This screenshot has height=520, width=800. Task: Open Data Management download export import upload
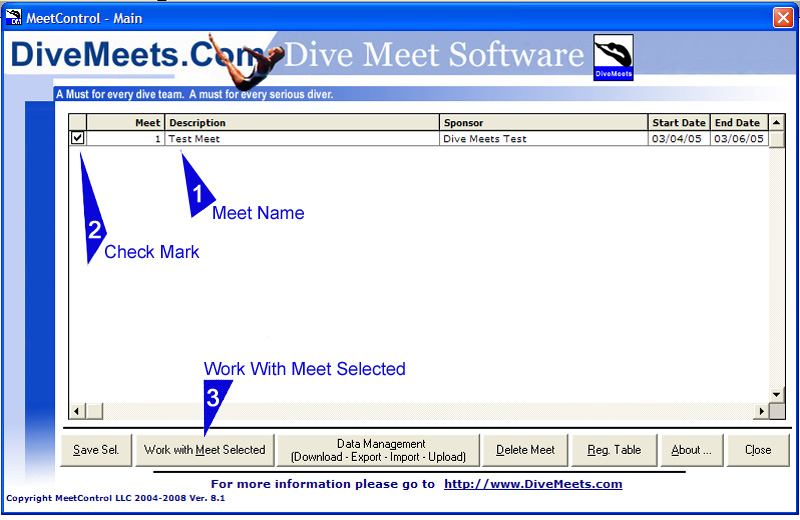[x=378, y=450]
